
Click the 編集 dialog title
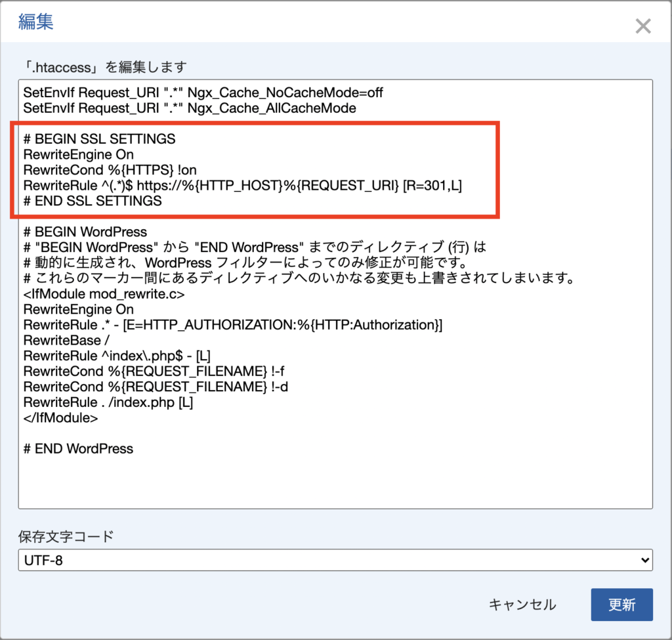[x=35, y=22]
